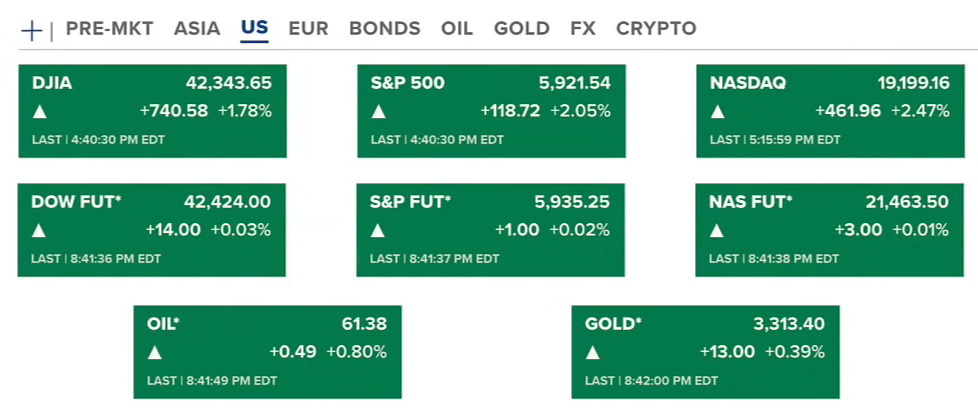Click the GOLD tile up-arrow triangle
The height and width of the screenshot is (408, 978).
click(x=592, y=352)
